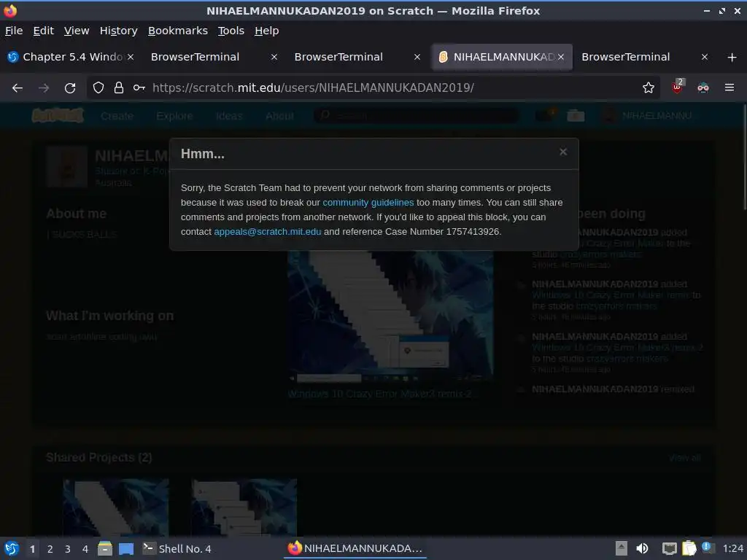Switch to workspace 2

pyautogui.click(x=50, y=549)
